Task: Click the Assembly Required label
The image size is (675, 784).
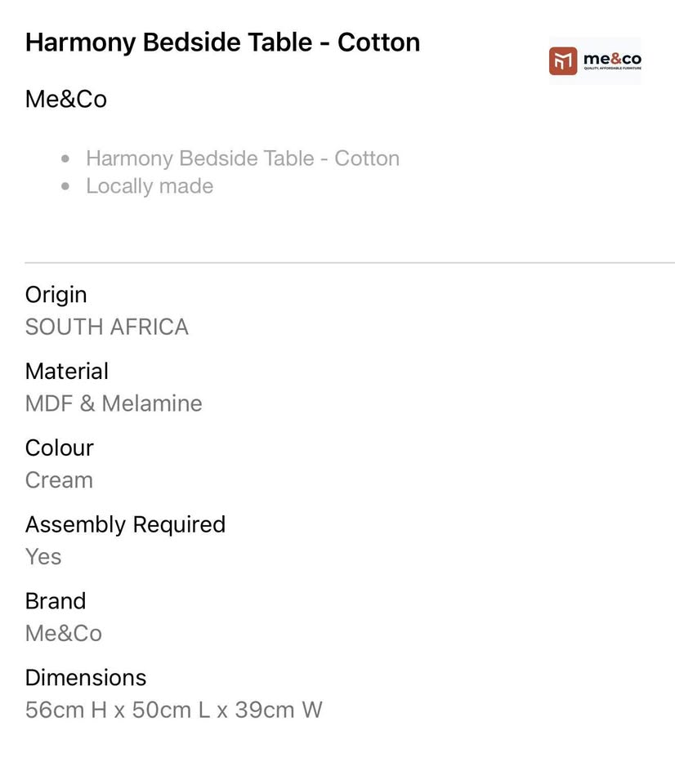Action: [x=125, y=524]
